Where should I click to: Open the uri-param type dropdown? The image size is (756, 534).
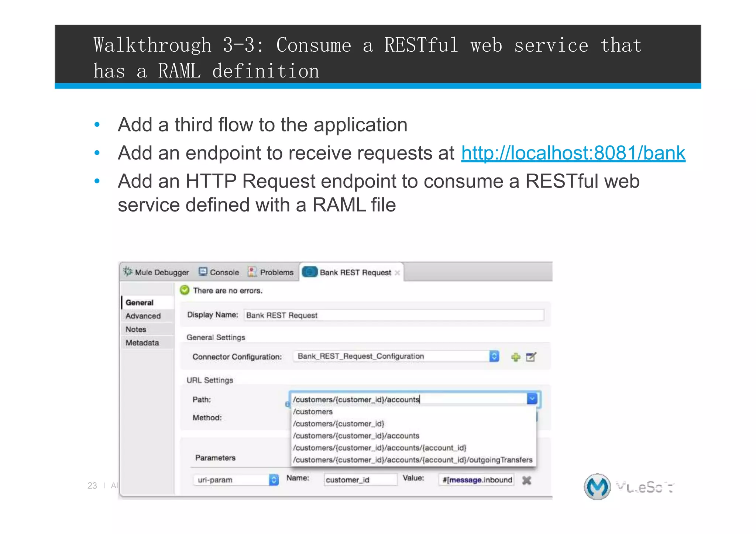[236, 480]
